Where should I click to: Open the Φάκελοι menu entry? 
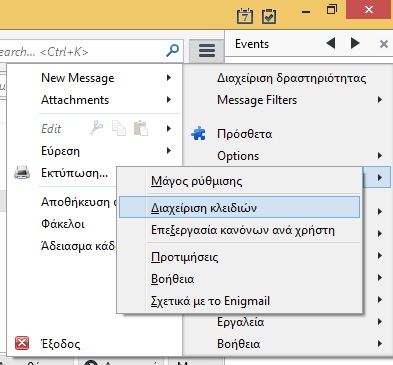pyautogui.click(x=63, y=224)
